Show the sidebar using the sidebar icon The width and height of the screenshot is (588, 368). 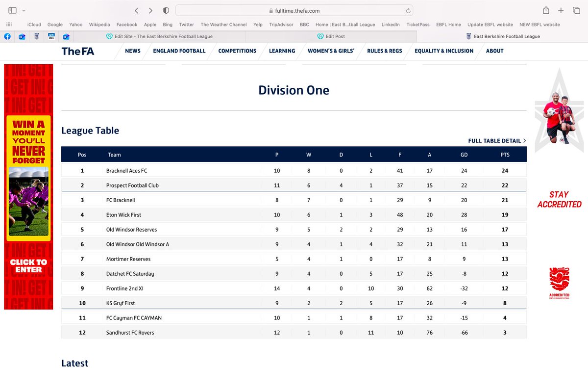[13, 10]
